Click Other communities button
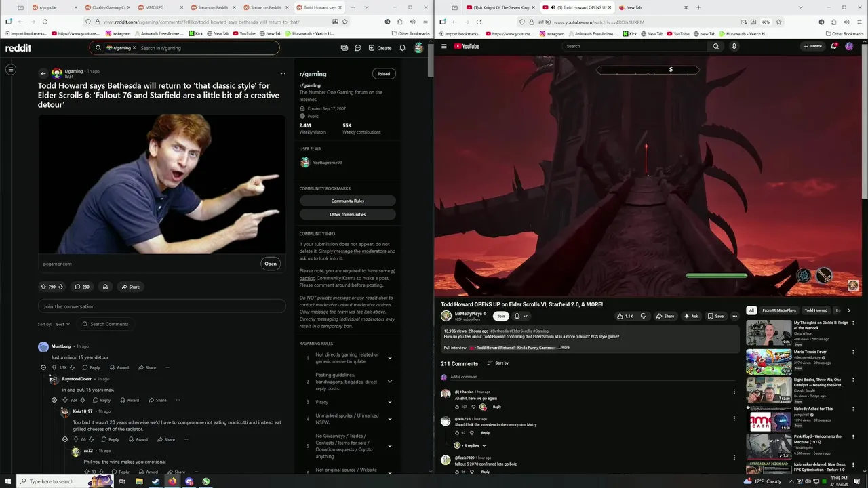 click(347, 214)
